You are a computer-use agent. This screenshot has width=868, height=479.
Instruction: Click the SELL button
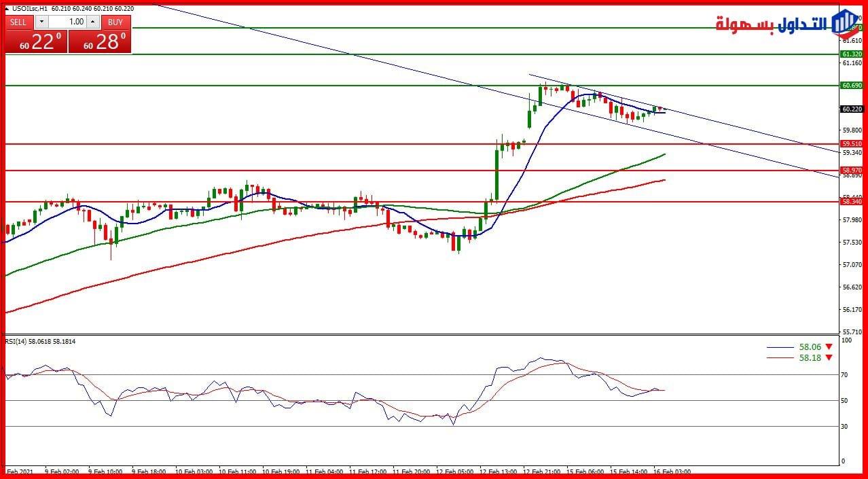pyautogui.click(x=18, y=22)
